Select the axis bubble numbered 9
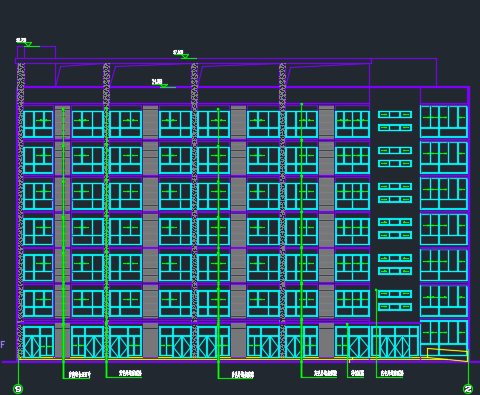This screenshot has width=480, height=395. pos(18,389)
